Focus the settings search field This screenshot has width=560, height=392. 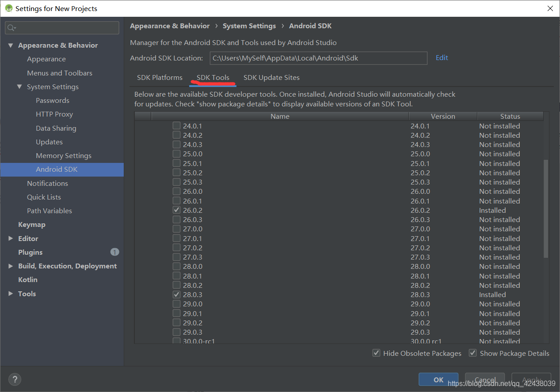[62, 28]
